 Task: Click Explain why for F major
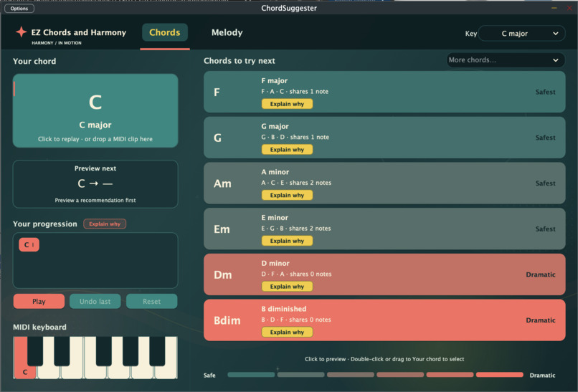[287, 104]
